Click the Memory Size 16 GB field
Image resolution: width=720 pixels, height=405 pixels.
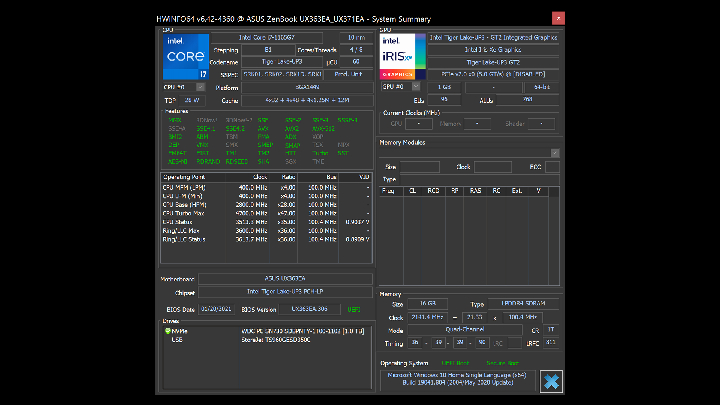coord(429,303)
